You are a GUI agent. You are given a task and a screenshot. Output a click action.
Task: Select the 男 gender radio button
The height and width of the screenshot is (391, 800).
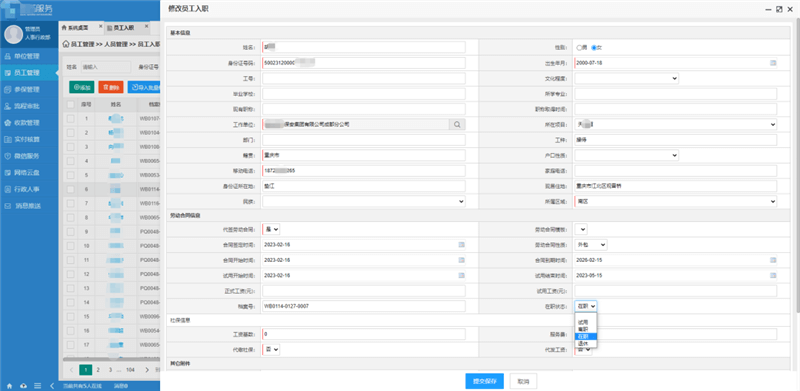point(579,47)
